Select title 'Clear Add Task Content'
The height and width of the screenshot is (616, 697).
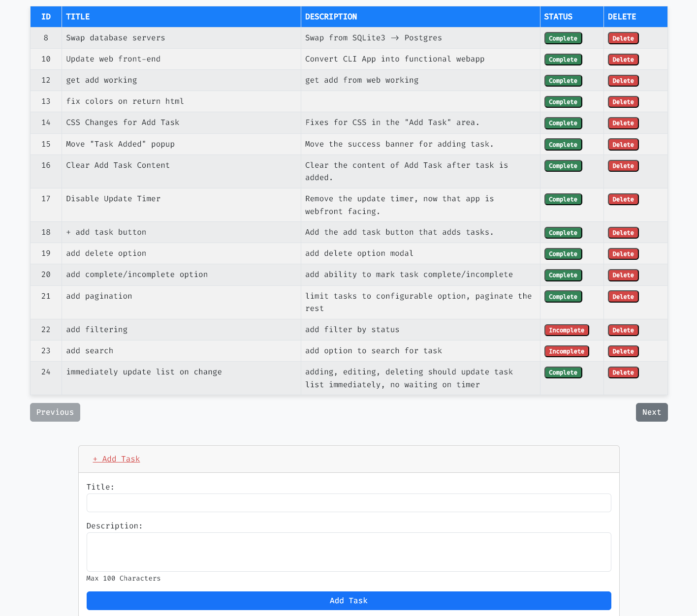(x=118, y=165)
